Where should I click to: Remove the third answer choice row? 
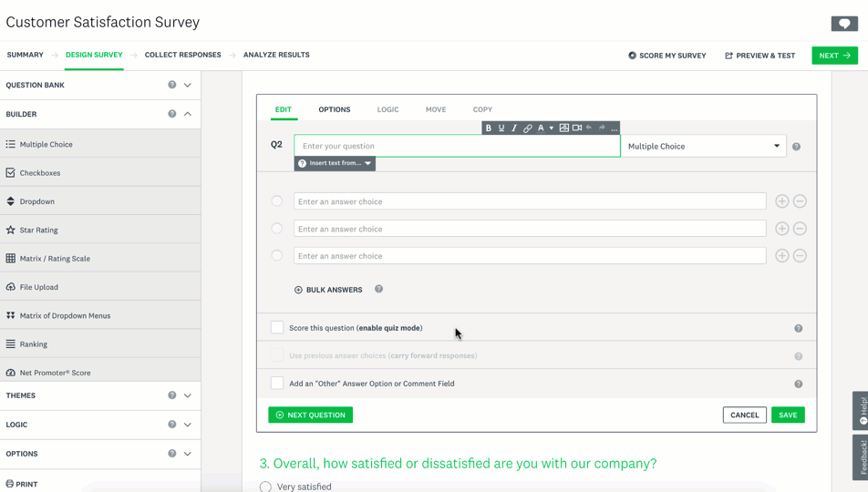point(800,256)
